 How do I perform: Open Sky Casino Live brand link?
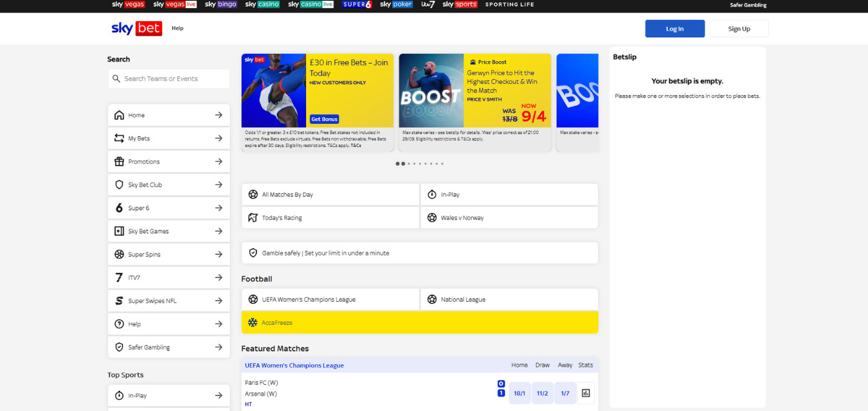[311, 4]
